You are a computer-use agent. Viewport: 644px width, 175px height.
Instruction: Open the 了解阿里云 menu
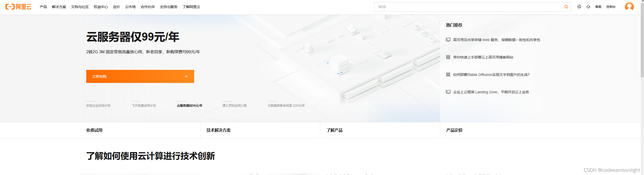pyautogui.click(x=191, y=7)
